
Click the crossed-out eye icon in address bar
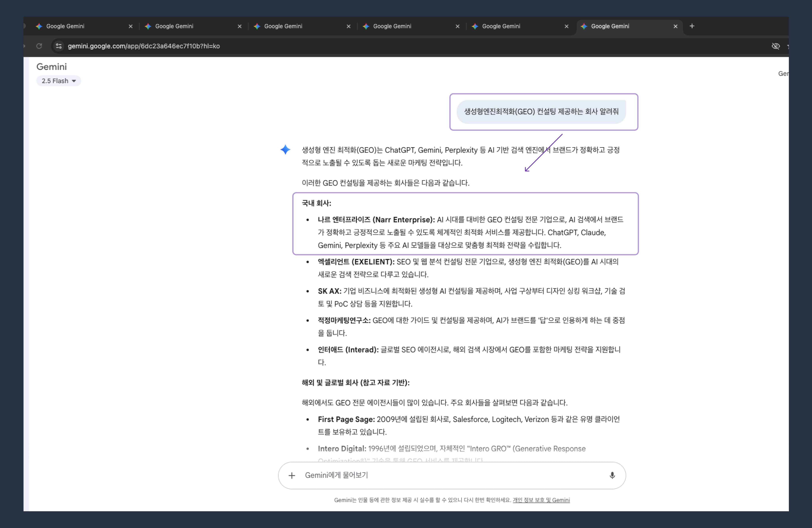[776, 46]
